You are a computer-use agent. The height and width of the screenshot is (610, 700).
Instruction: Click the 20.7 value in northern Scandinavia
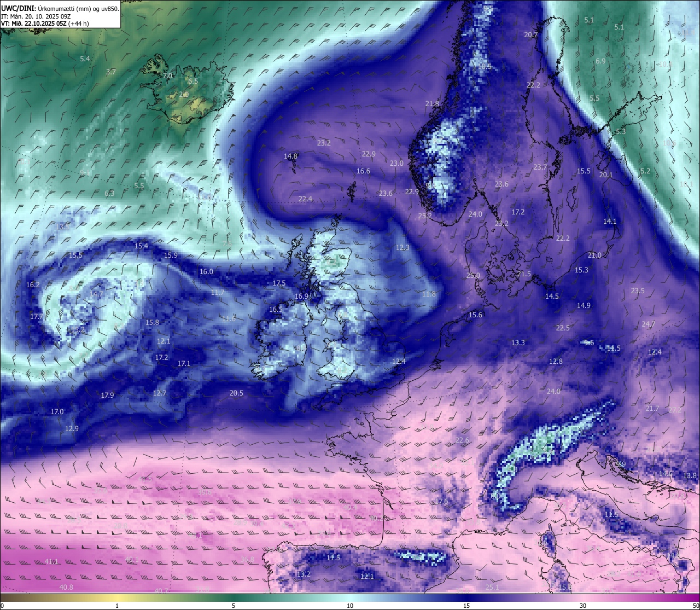pyautogui.click(x=531, y=34)
